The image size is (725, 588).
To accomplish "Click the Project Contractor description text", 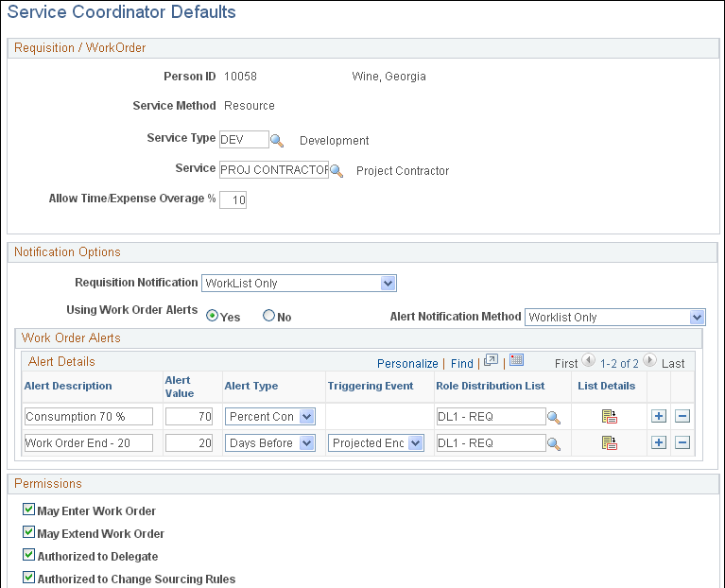I will pos(403,171).
